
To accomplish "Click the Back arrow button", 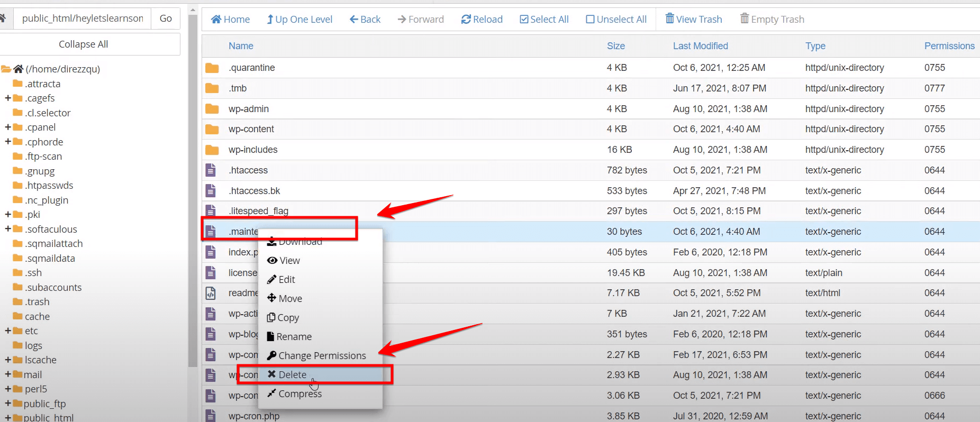I will pos(365,20).
